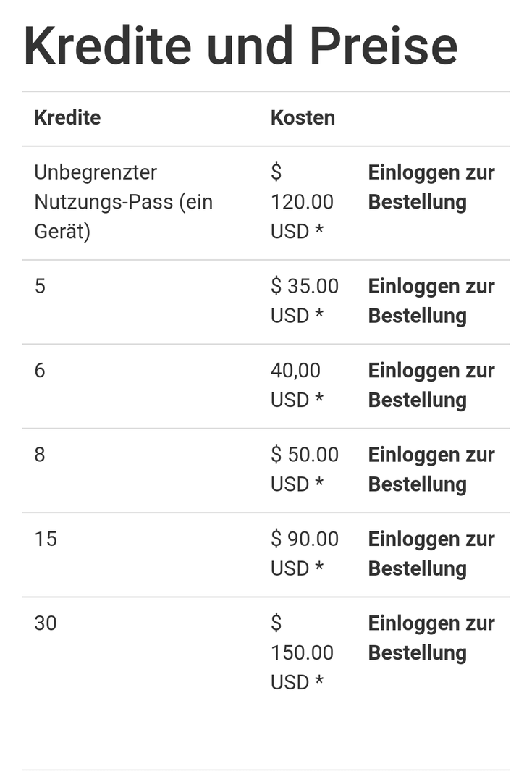Viewport: 532px width, 782px height.
Task: Click the $ 35.00 USD price
Action: pos(305,300)
